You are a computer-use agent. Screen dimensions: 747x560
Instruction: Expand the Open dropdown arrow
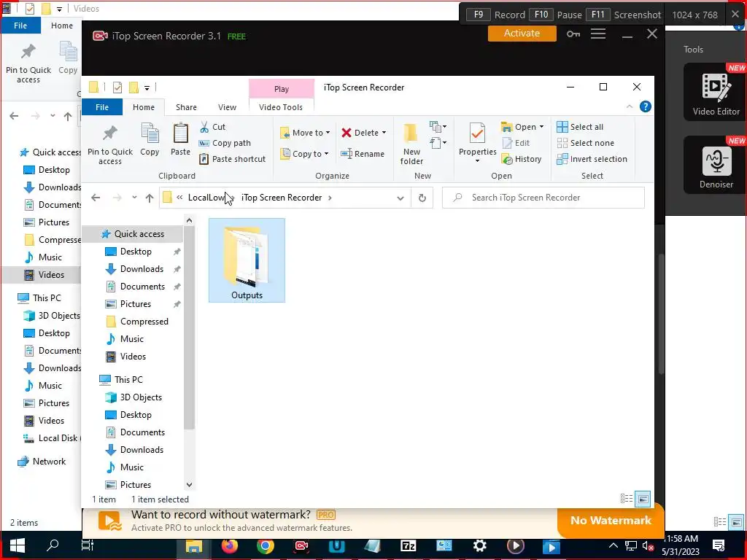pos(541,127)
